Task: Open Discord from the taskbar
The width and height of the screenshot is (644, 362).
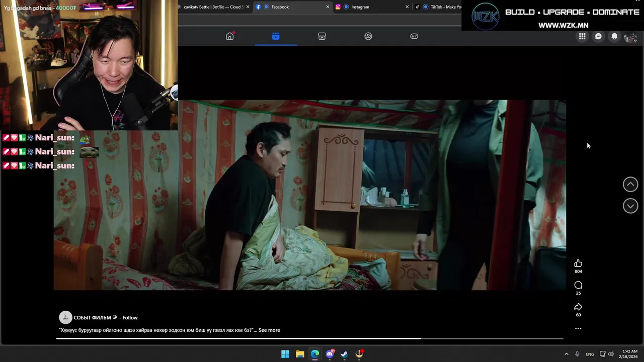Action: pyautogui.click(x=330, y=354)
